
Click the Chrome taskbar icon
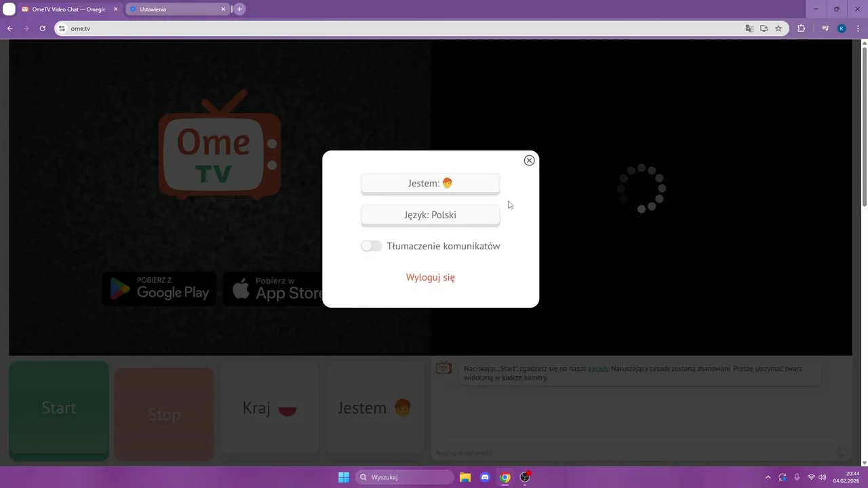(x=505, y=477)
